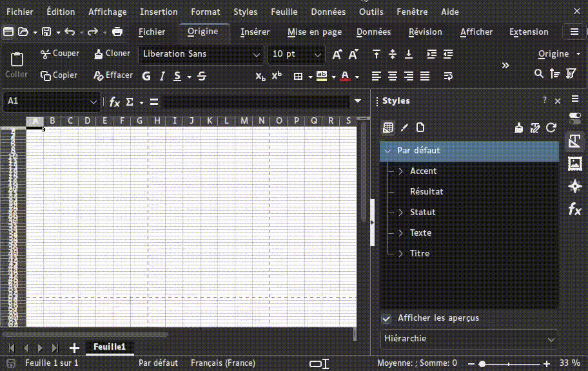This screenshot has width=588, height=371.
Task: Toggle automatic text wrapping
Action: 448,77
